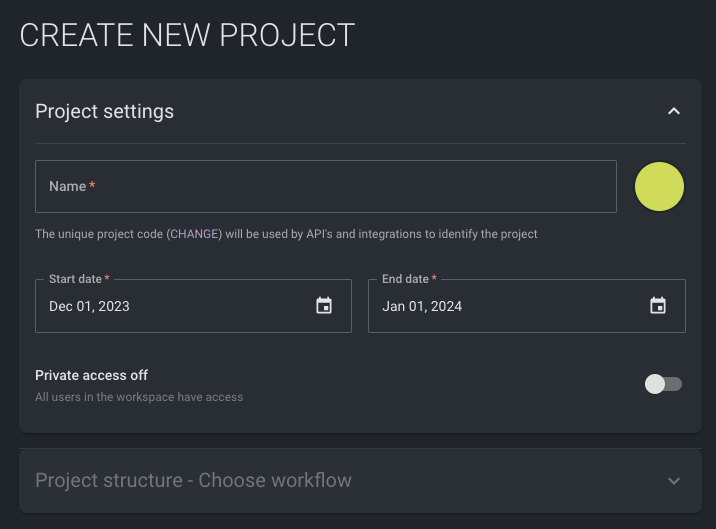The image size is (716, 529).
Task: Click the Jan 01, 2024 end date value
Action: click(422, 306)
